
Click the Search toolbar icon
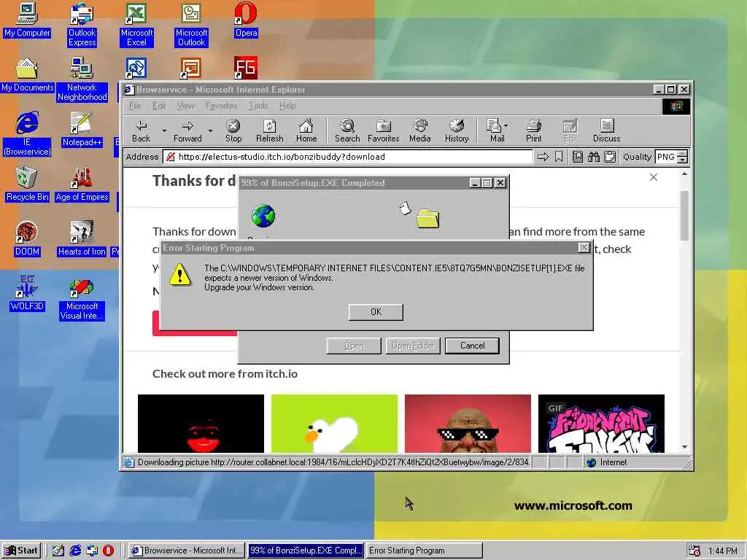[347, 131]
